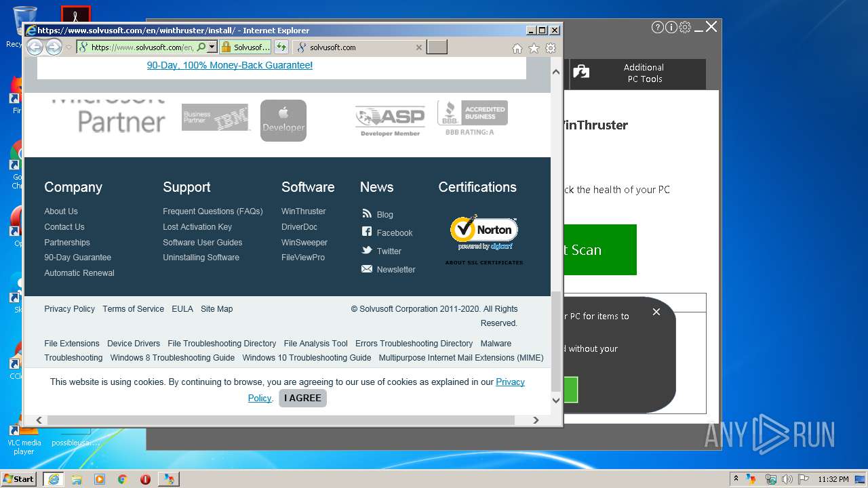
Task: Open Automatic Renewal footer link
Action: (x=79, y=273)
